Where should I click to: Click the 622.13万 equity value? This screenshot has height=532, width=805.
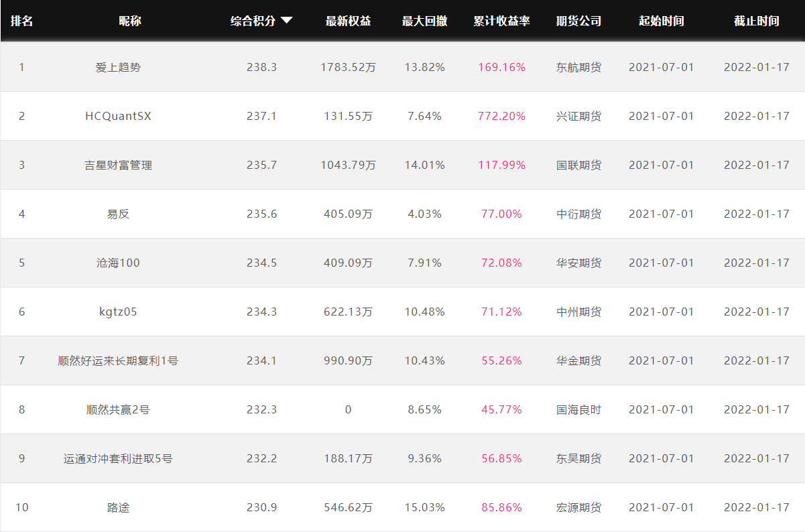[348, 312]
